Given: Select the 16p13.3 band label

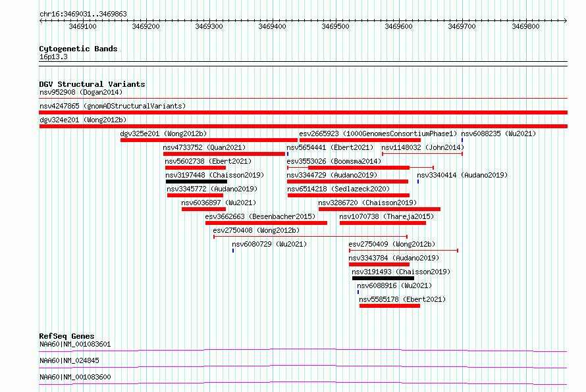Looking at the screenshot, I should click(53, 57).
